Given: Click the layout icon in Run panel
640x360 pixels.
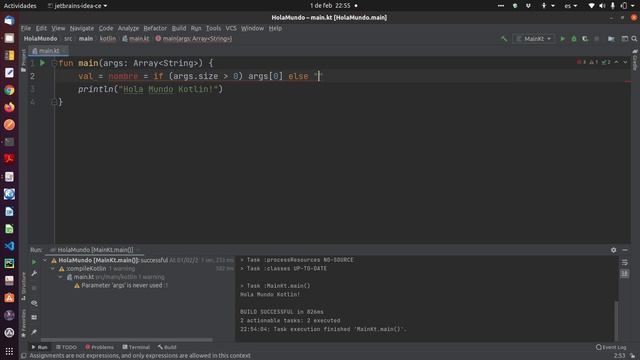Looking at the screenshot, I should (34, 317).
